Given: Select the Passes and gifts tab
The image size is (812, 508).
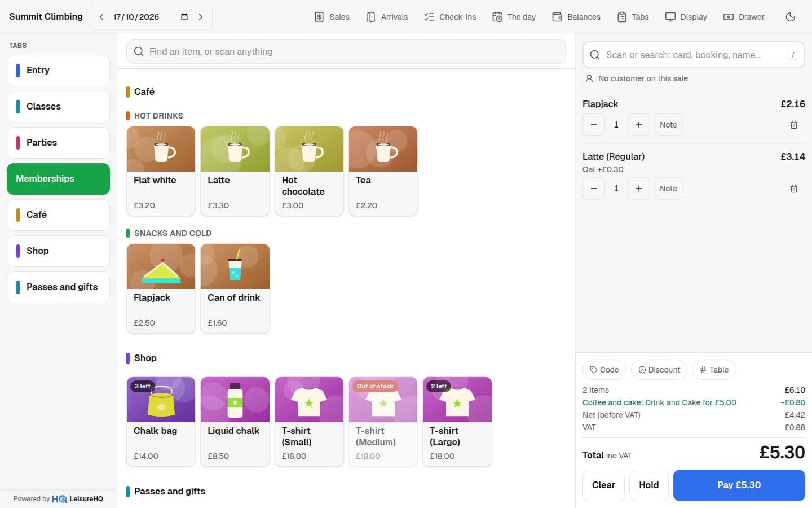Looking at the screenshot, I should click(58, 287).
